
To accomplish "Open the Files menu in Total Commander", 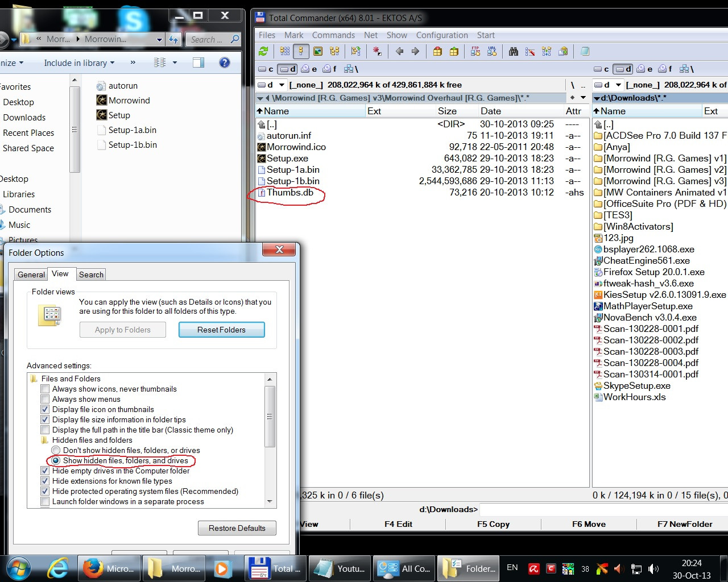I will 267,35.
